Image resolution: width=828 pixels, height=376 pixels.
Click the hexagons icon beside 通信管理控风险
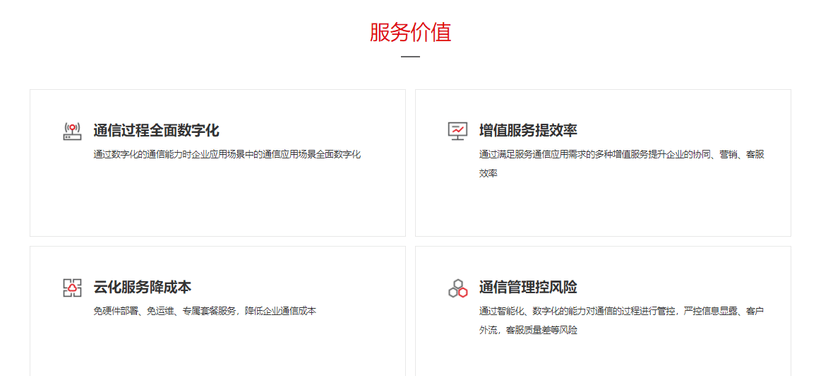(458, 288)
